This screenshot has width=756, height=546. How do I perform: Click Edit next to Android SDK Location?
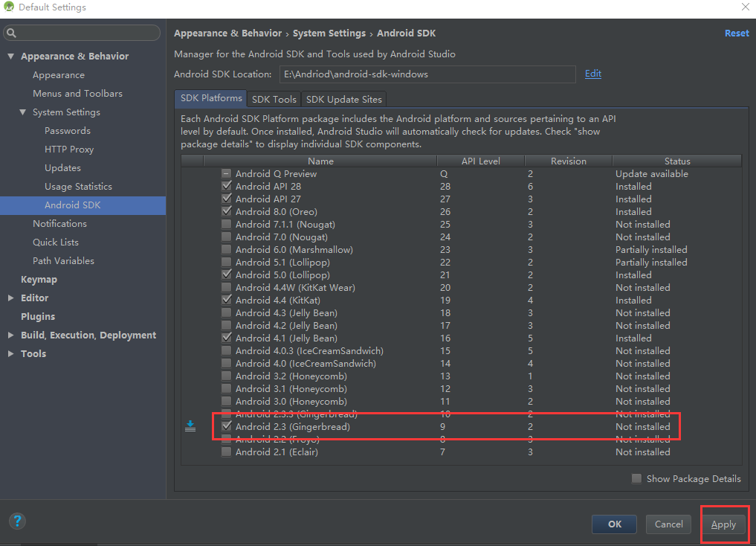click(592, 74)
